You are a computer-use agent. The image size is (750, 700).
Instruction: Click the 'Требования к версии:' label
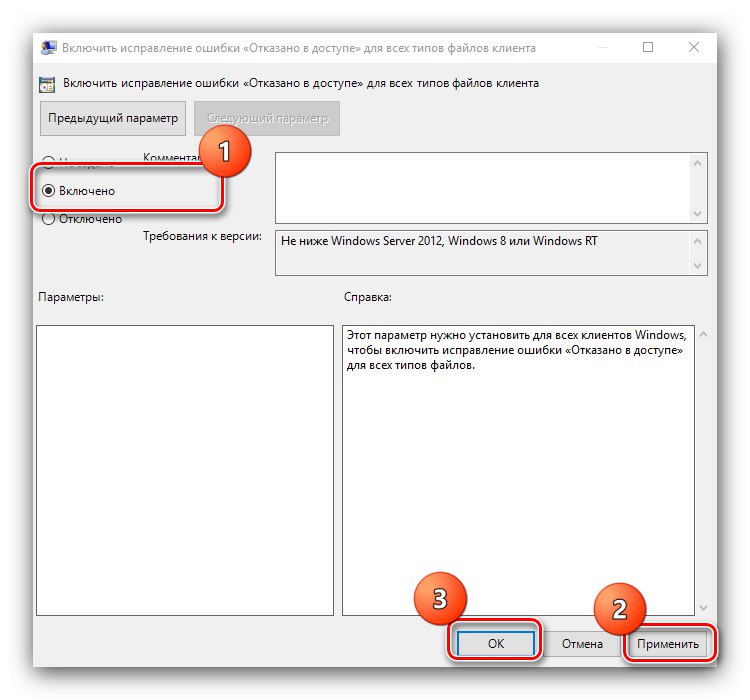coord(202,236)
